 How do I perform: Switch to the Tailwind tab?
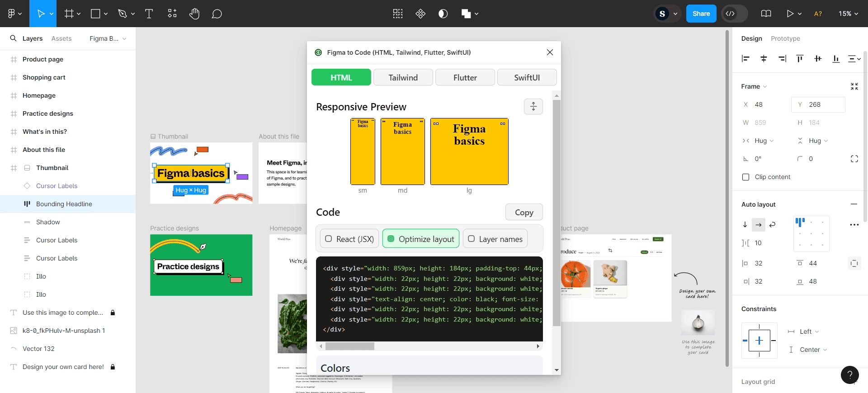coord(403,77)
